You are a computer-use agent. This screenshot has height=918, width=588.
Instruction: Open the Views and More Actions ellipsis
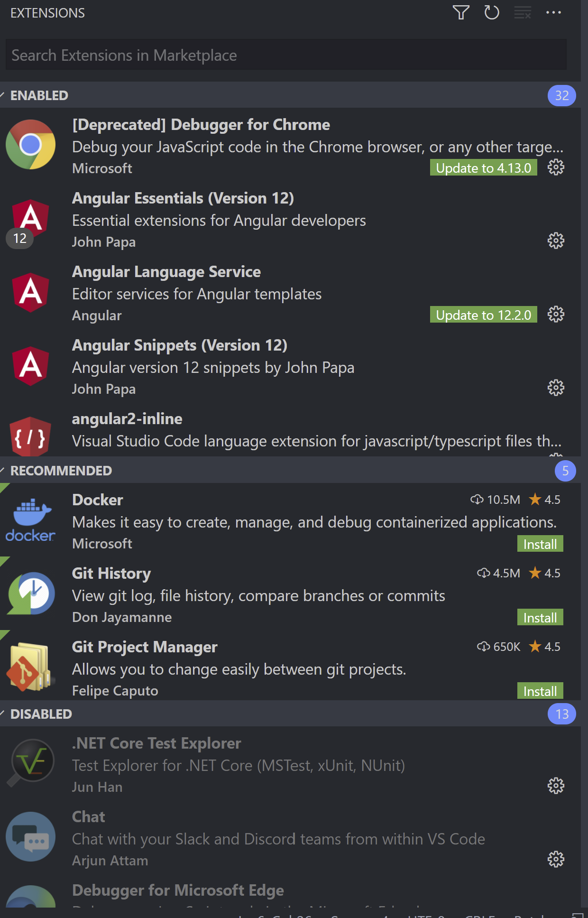pos(553,12)
